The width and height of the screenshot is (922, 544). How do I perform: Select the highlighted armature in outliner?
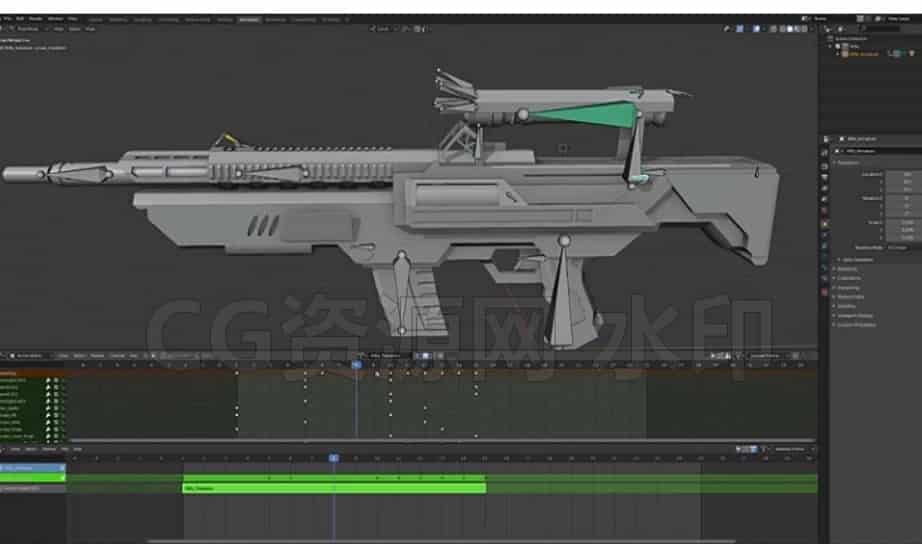point(864,54)
